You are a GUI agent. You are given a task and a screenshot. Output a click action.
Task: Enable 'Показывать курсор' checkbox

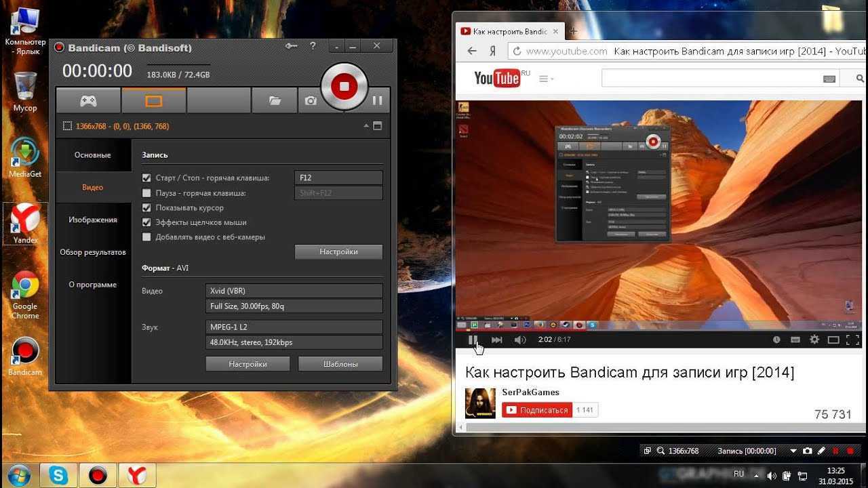click(x=146, y=208)
